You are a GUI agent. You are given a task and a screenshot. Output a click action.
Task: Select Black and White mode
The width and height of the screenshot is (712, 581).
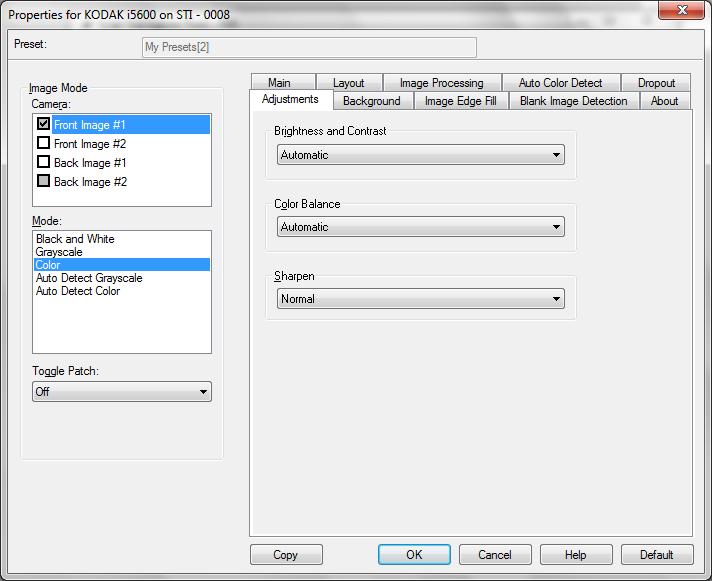121,239
